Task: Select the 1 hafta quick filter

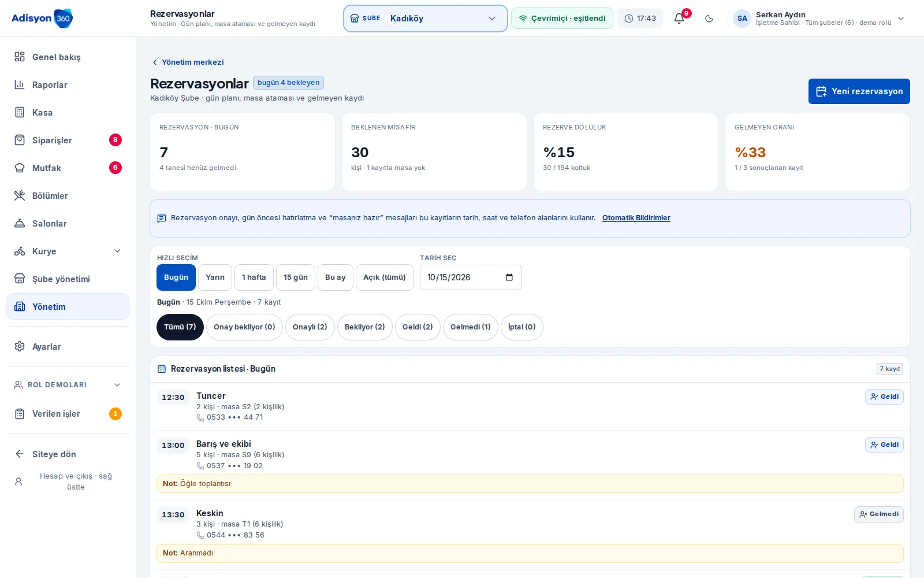Action: coord(254,277)
